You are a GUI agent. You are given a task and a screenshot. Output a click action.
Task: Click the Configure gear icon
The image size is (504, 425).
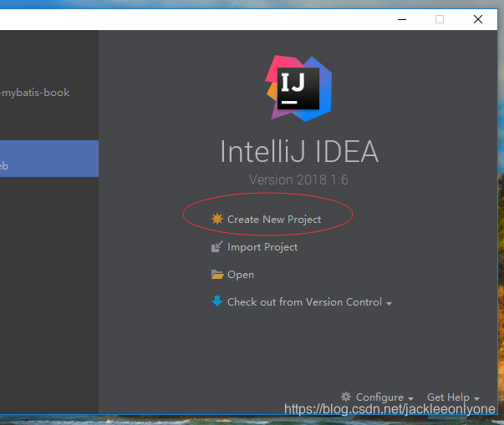pyautogui.click(x=346, y=397)
